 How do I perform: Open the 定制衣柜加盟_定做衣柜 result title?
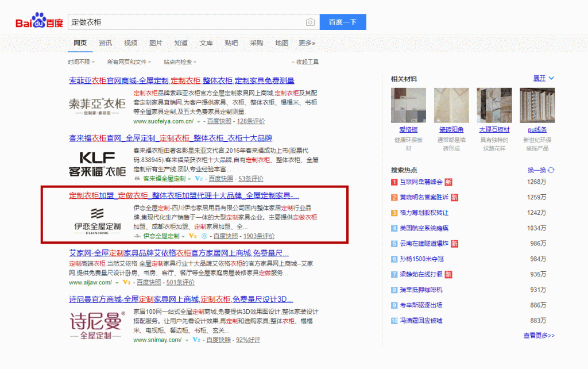point(184,195)
